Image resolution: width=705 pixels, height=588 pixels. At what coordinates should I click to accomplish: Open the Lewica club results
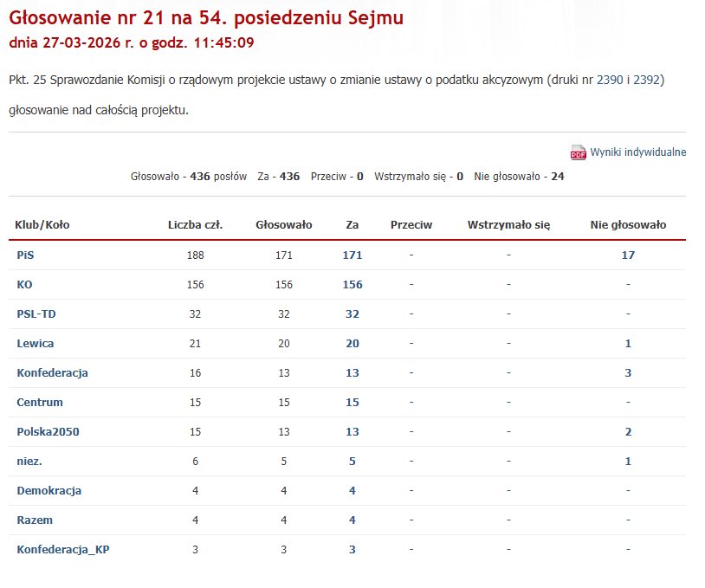point(35,343)
